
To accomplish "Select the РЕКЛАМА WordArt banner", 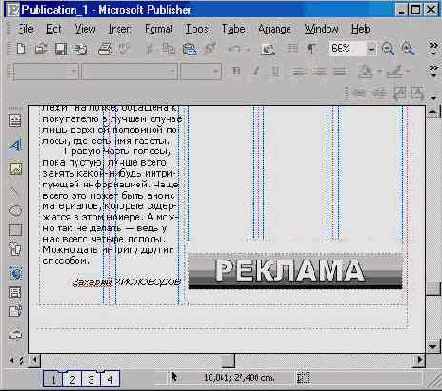I will click(x=295, y=270).
